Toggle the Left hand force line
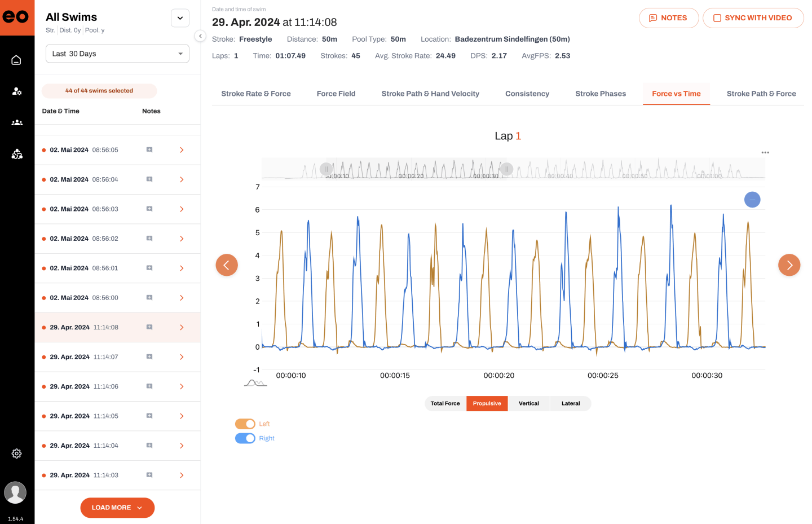The image size is (812, 524). point(245,424)
